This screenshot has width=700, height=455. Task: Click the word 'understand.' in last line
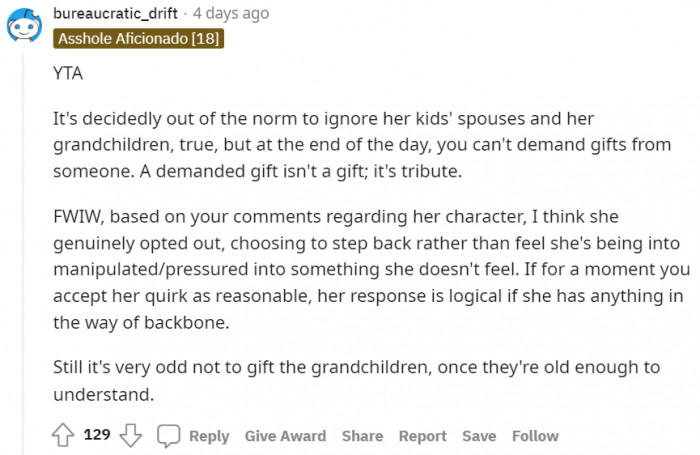click(104, 395)
